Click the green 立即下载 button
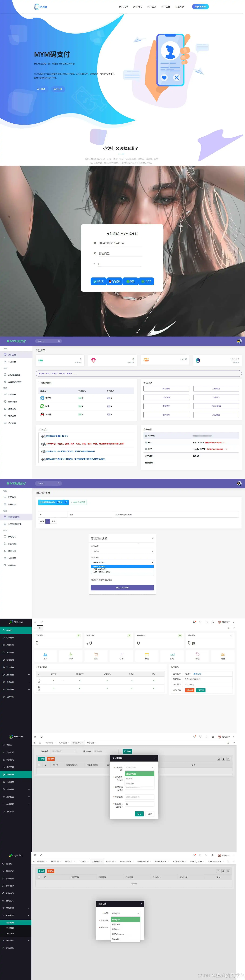Image resolution: width=245 pixels, height=980 pixels. click(201, 690)
